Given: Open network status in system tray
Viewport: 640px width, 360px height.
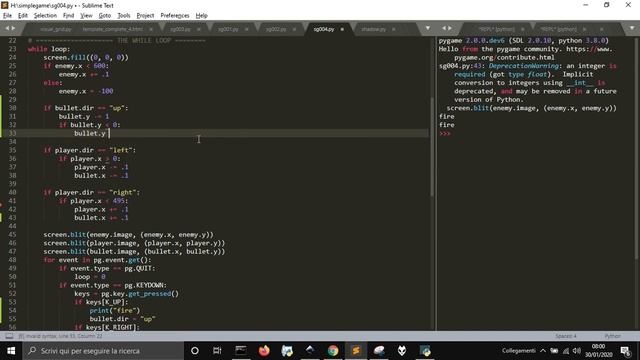Looking at the screenshot, I should [566, 351].
